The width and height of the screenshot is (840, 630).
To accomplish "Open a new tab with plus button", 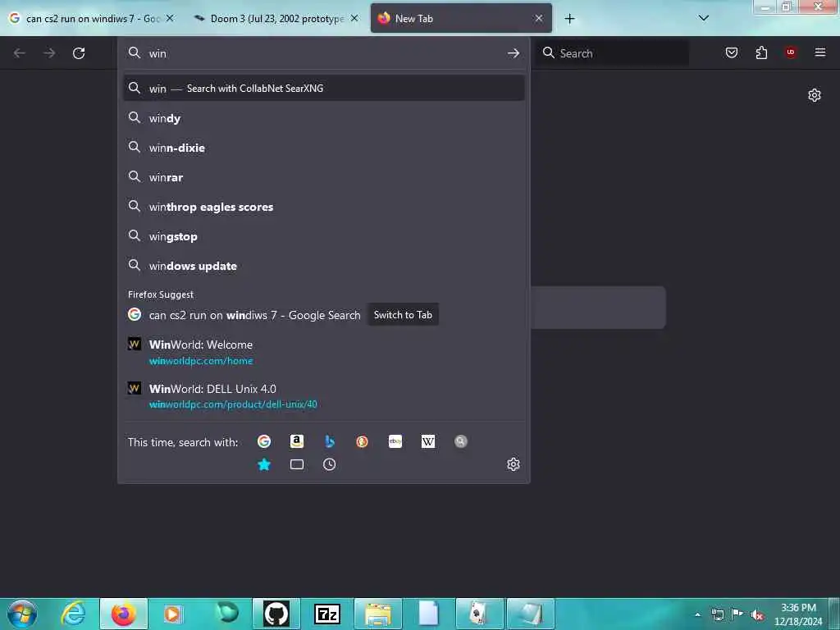I will coord(569,19).
